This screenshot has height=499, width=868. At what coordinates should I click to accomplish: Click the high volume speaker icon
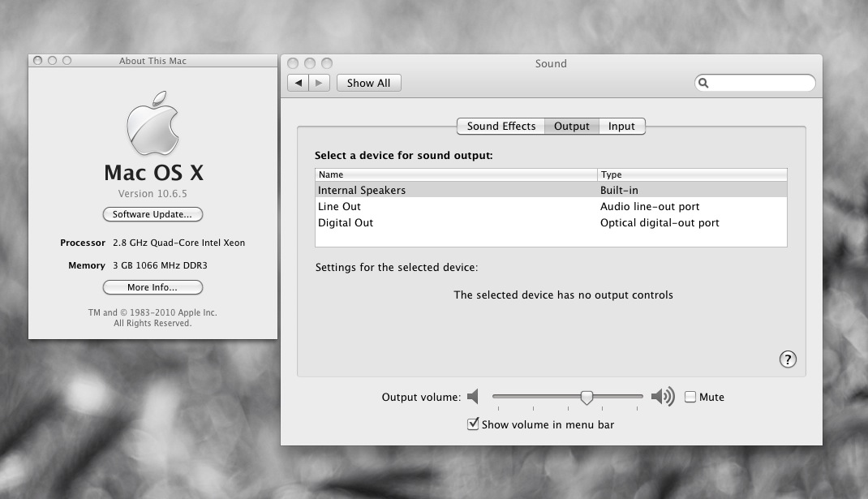pyautogui.click(x=663, y=397)
